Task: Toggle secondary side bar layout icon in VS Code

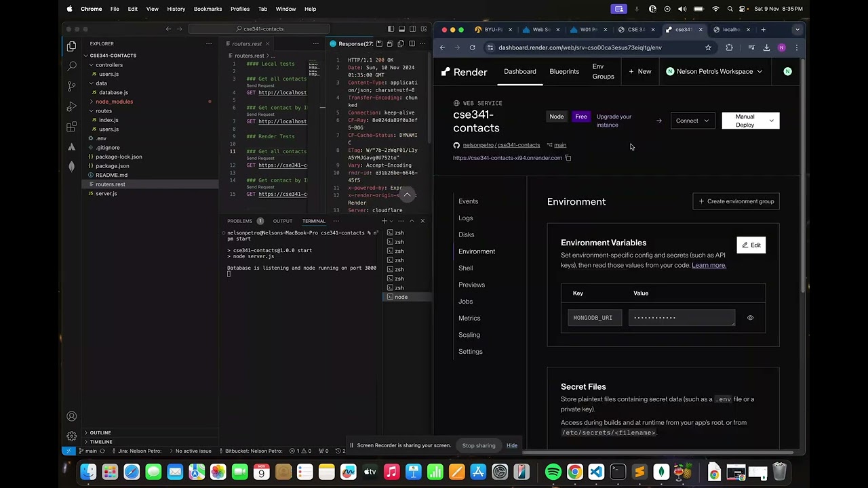Action: click(x=412, y=28)
